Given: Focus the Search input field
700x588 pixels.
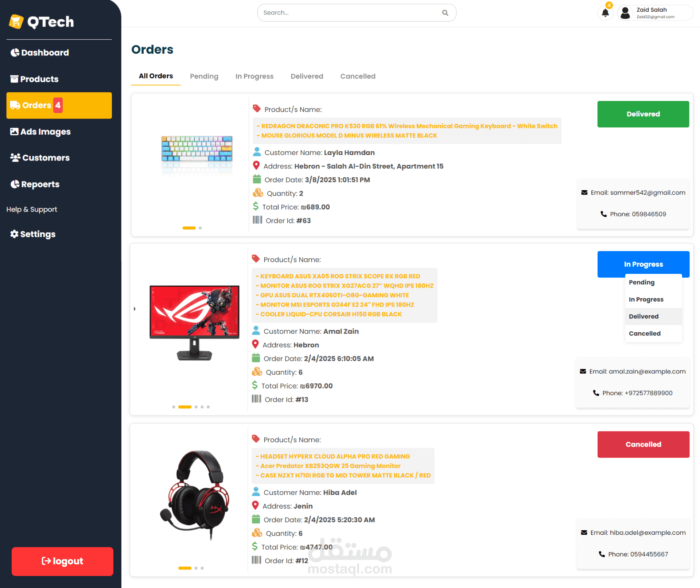Looking at the screenshot, I should pyautogui.click(x=357, y=13).
